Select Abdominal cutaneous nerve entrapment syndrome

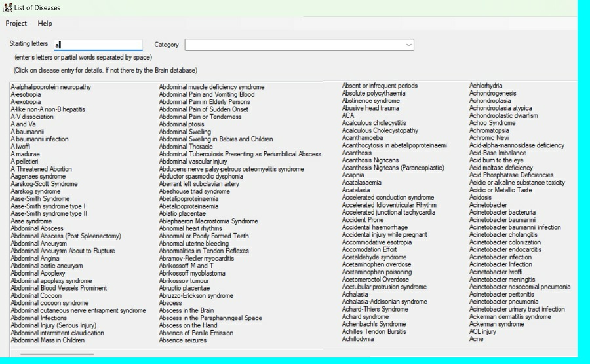click(78, 311)
